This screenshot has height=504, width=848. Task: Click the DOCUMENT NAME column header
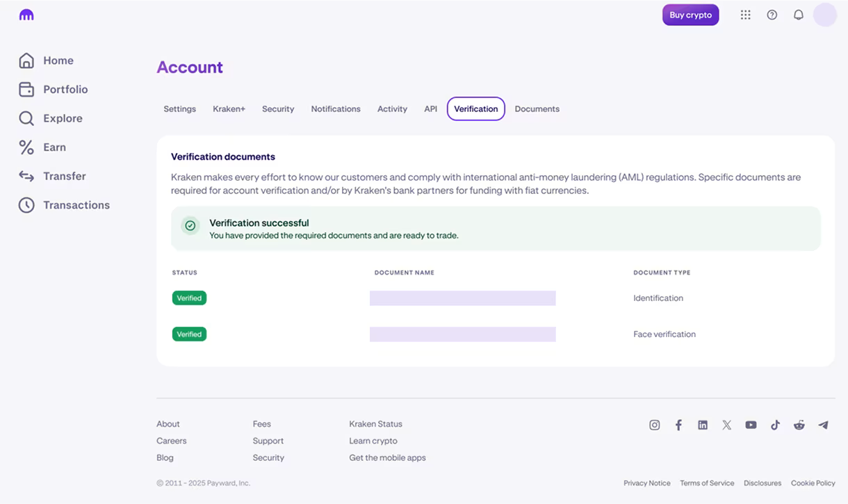pos(405,273)
